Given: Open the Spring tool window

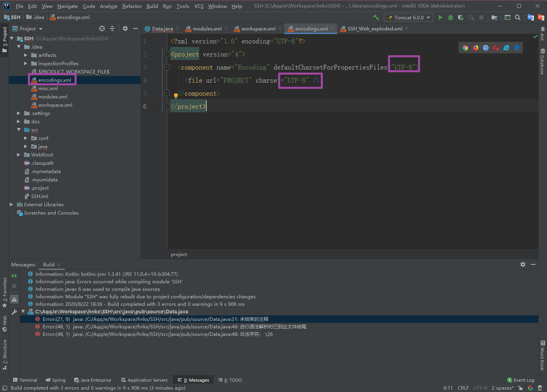Looking at the screenshot, I should tap(55, 380).
